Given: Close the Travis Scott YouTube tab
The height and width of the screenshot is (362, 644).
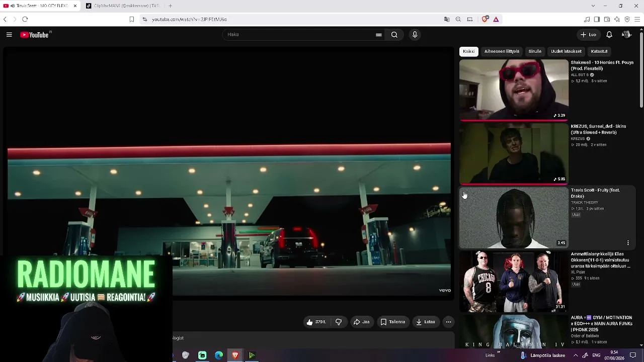Looking at the screenshot, I should 75,6.
